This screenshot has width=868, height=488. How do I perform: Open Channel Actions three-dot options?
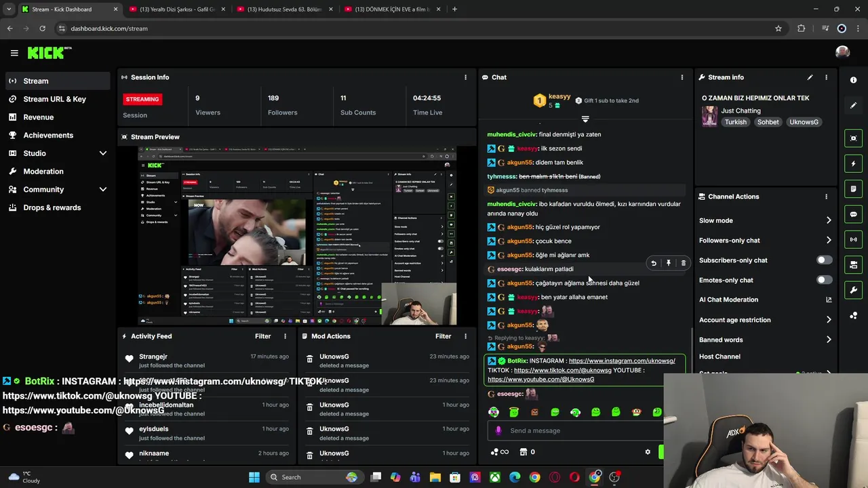826,197
